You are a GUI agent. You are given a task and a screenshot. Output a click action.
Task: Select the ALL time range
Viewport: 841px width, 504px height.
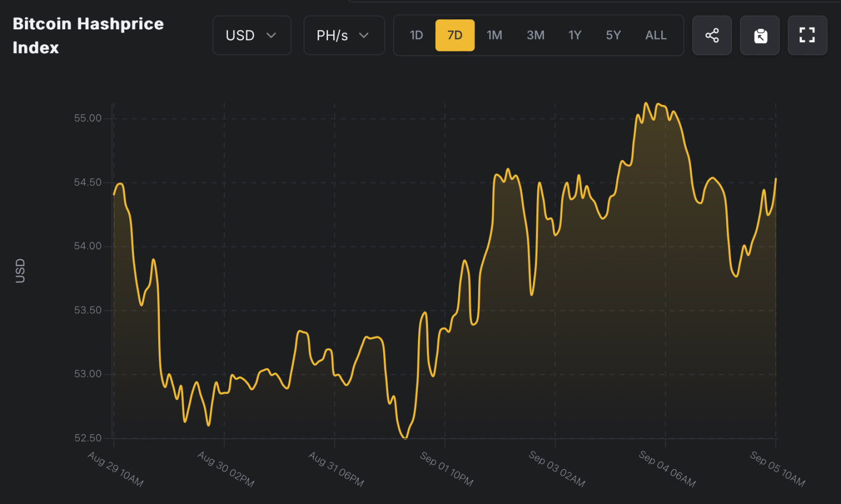pos(656,35)
